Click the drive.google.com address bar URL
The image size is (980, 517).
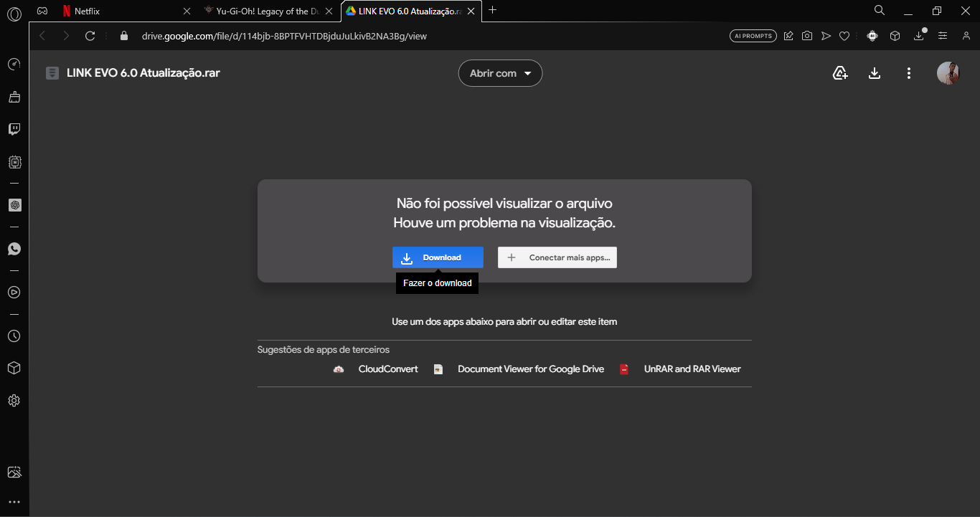click(284, 36)
